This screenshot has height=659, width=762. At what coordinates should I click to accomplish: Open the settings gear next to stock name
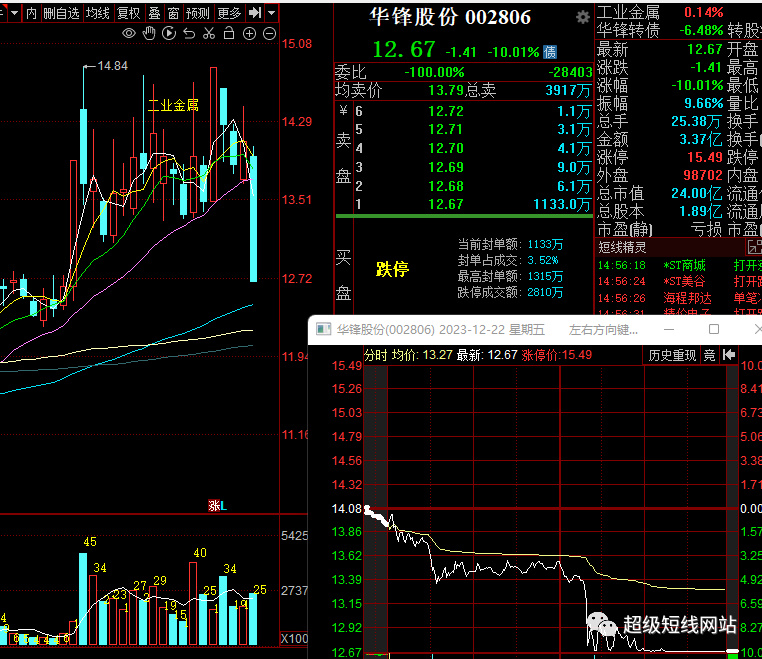click(583, 18)
